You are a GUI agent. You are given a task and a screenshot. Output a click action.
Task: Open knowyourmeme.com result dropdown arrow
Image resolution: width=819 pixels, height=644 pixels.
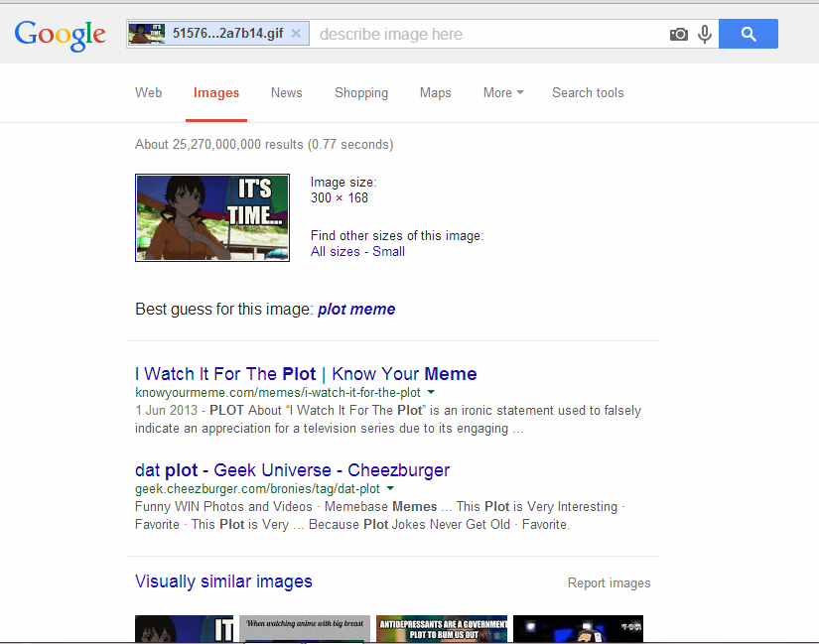[x=431, y=393]
